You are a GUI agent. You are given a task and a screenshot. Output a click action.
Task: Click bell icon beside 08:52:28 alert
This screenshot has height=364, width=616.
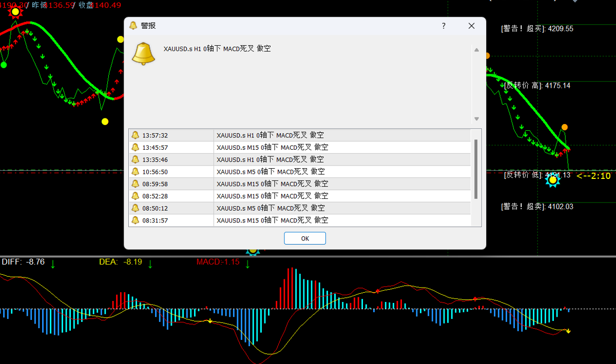point(136,196)
